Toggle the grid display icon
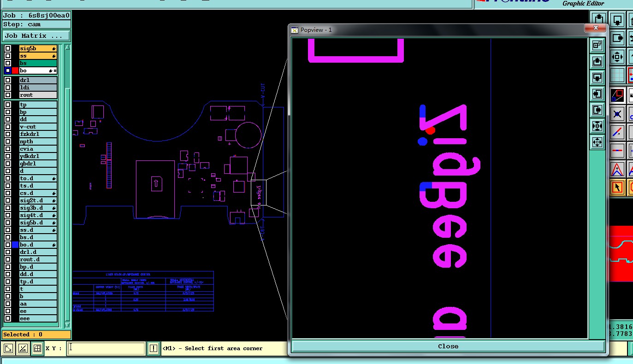Image resolution: width=633 pixels, height=364 pixels. click(x=618, y=75)
